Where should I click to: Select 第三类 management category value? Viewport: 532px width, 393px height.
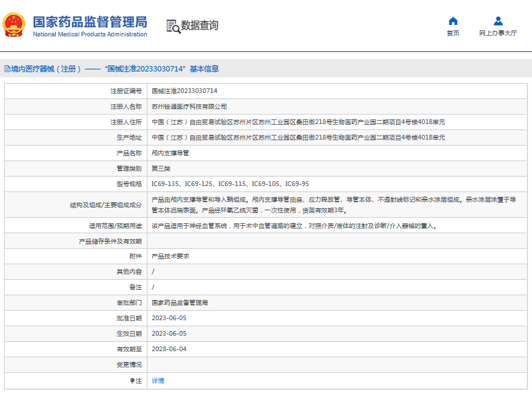tap(161, 169)
